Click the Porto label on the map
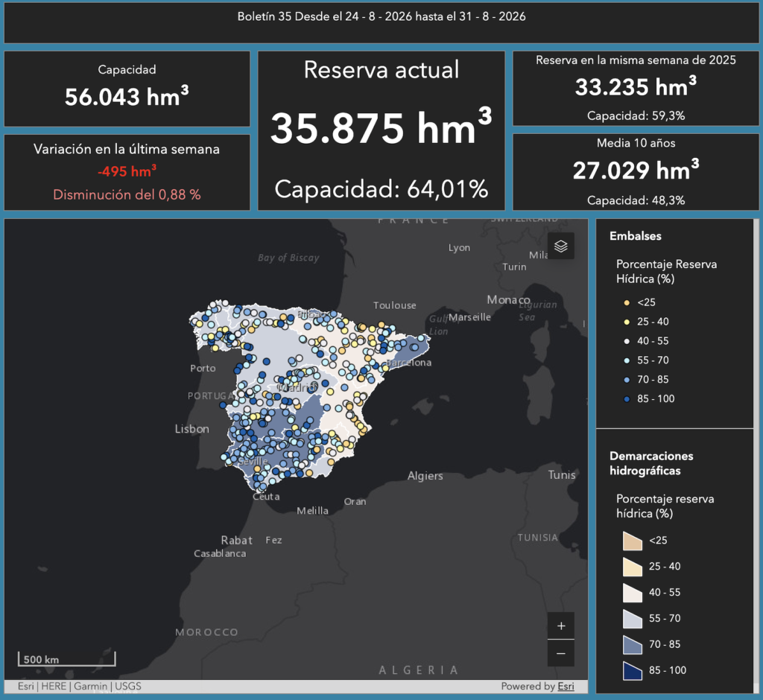763x700 pixels. 203,368
